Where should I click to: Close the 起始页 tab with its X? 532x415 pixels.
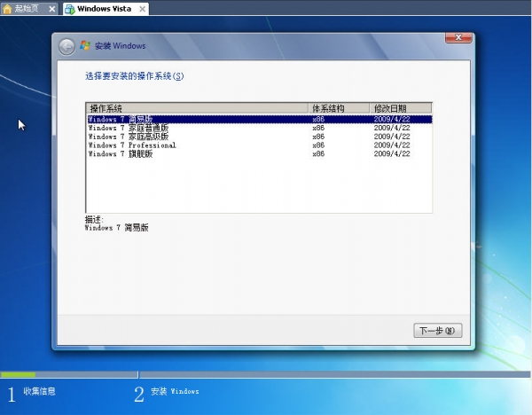point(52,9)
